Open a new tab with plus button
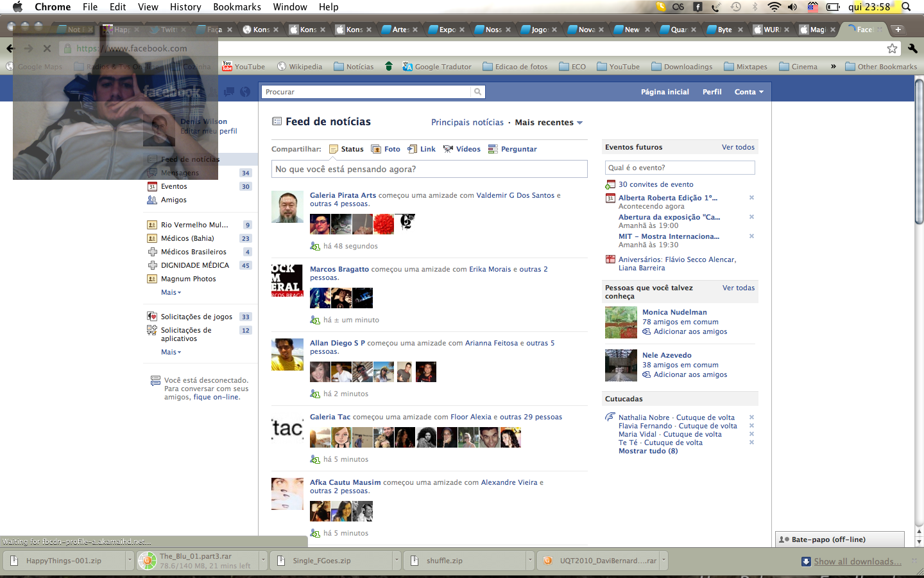Screen dimensions: 924x578 pos(898,29)
